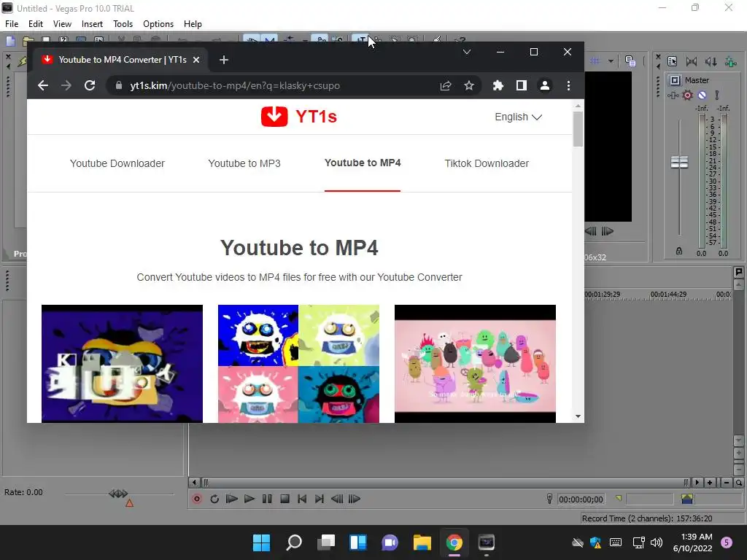Click the timeline cursor position timecode field
This screenshot has width=747, height=560.
click(x=581, y=499)
